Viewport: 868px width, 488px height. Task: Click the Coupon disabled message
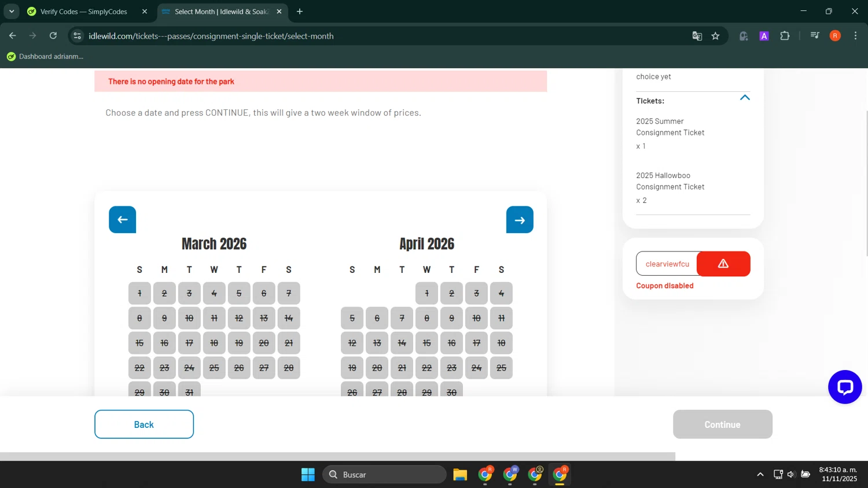pos(665,286)
